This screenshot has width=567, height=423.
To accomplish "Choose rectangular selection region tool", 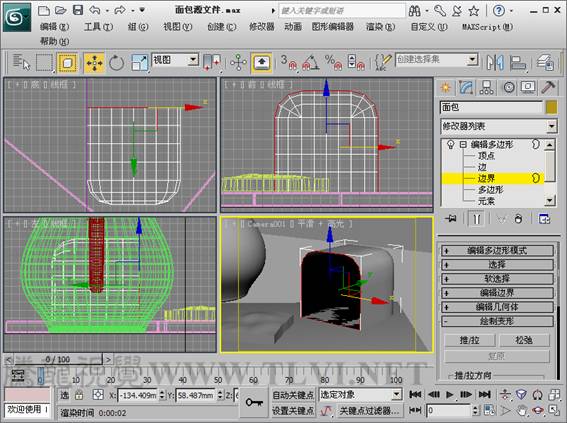I will (44, 62).
